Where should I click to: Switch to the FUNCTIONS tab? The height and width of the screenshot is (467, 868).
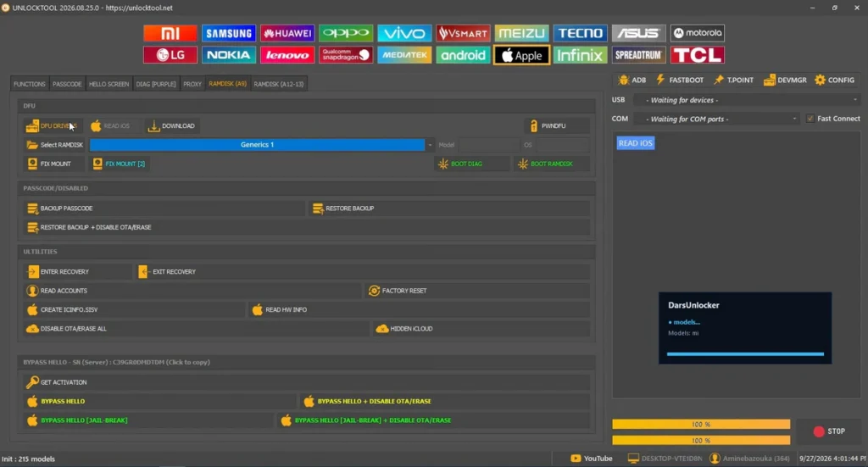click(30, 84)
